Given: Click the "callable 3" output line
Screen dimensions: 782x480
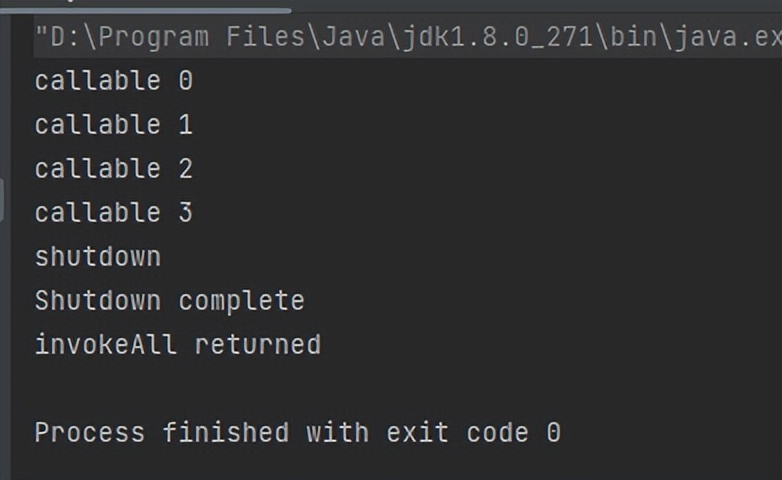Looking at the screenshot, I should (113, 213).
